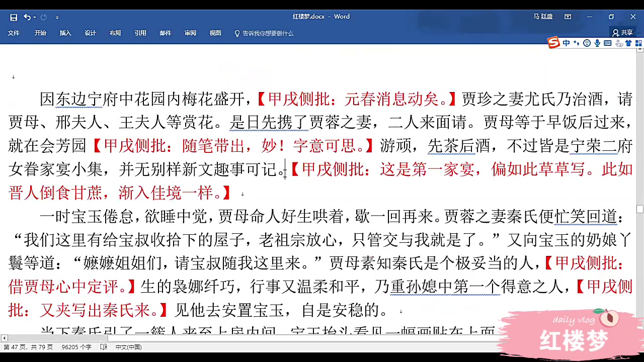Click the Save icon in quick access toolbar
The height and width of the screenshot is (362, 644).
[x=14, y=17]
